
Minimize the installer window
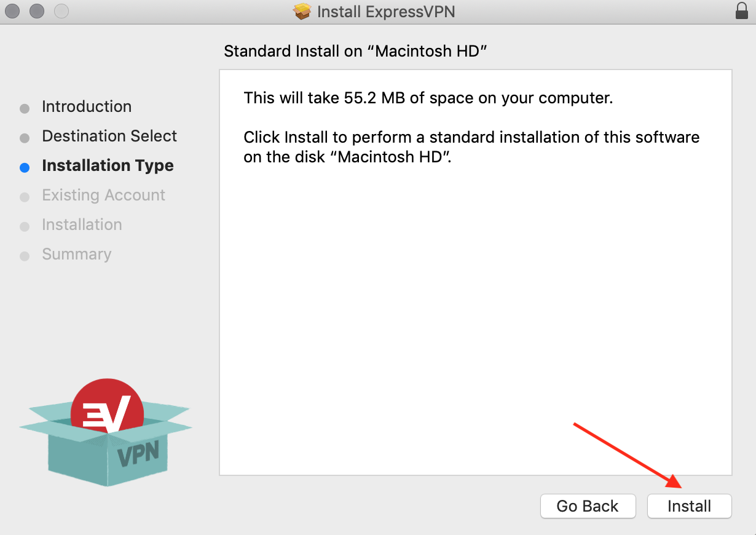37,11
